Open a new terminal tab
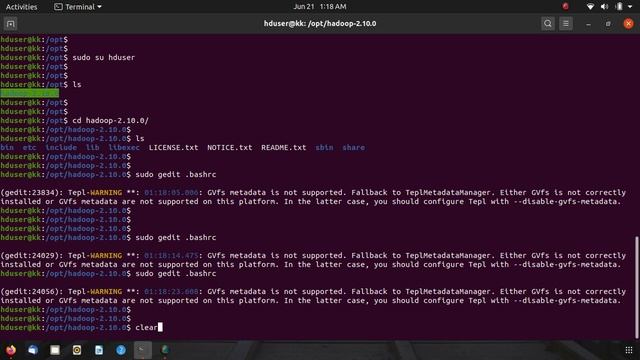This screenshot has height=360, width=640. 11,24
